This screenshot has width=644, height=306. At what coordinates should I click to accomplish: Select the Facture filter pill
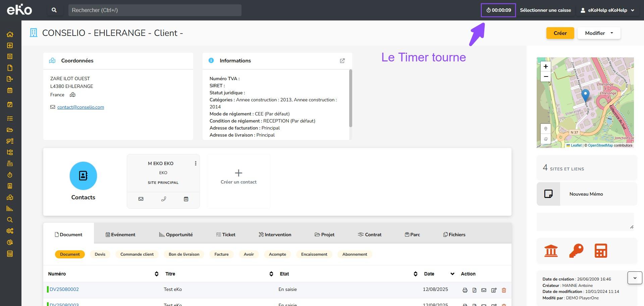[x=221, y=254]
